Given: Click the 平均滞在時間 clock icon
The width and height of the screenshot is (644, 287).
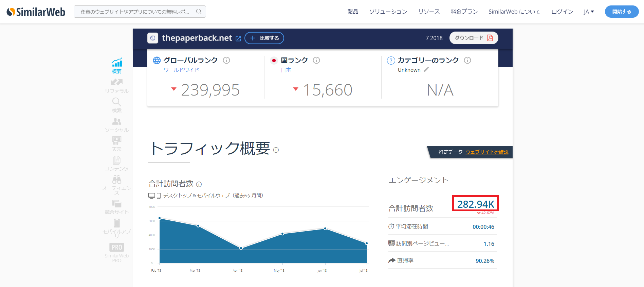Looking at the screenshot, I should pyautogui.click(x=391, y=226).
